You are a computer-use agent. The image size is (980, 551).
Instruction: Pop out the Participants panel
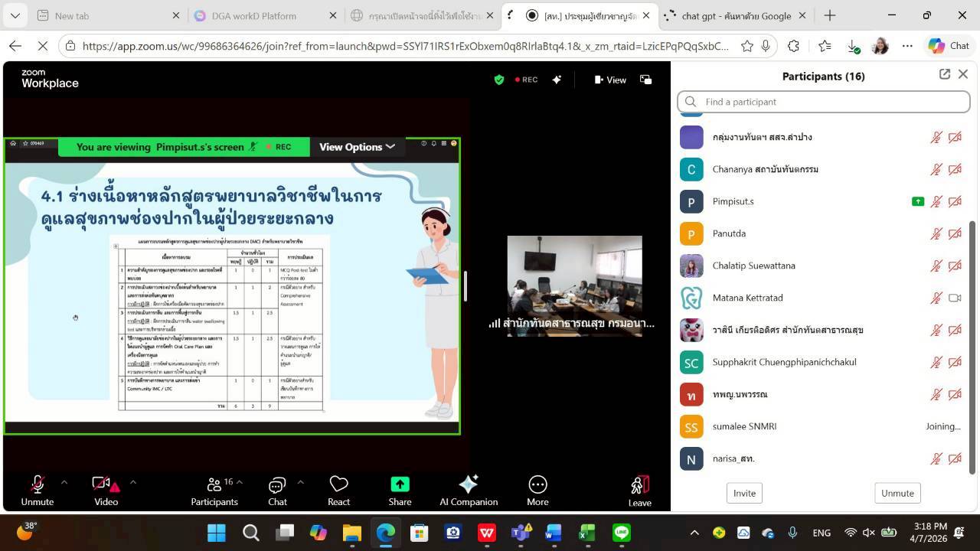pyautogui.click(x=944, y=74)
